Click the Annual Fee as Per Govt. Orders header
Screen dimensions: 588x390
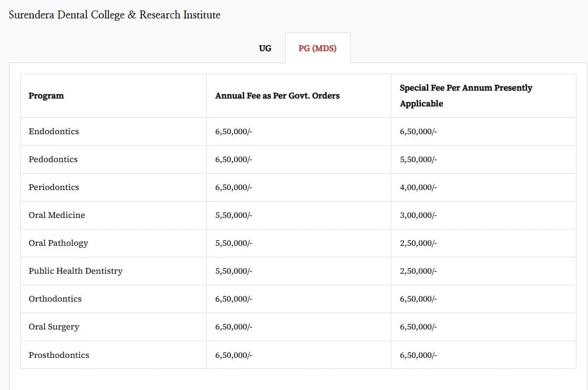pos(277,96)
